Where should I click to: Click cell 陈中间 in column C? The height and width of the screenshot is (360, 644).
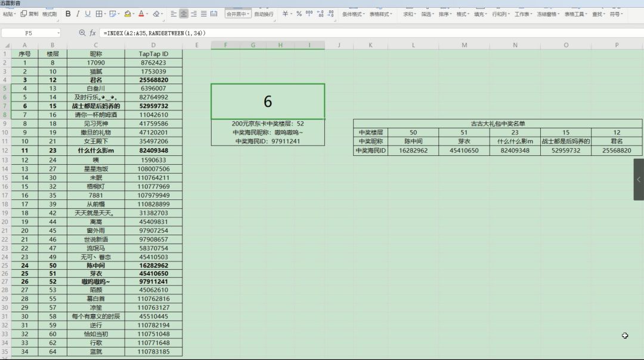coord(95,266)
